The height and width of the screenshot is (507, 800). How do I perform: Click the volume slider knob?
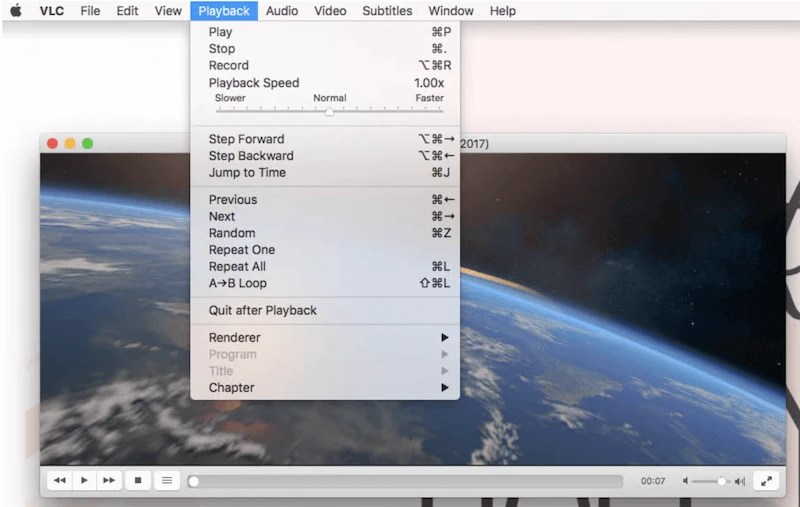(721, 481)
